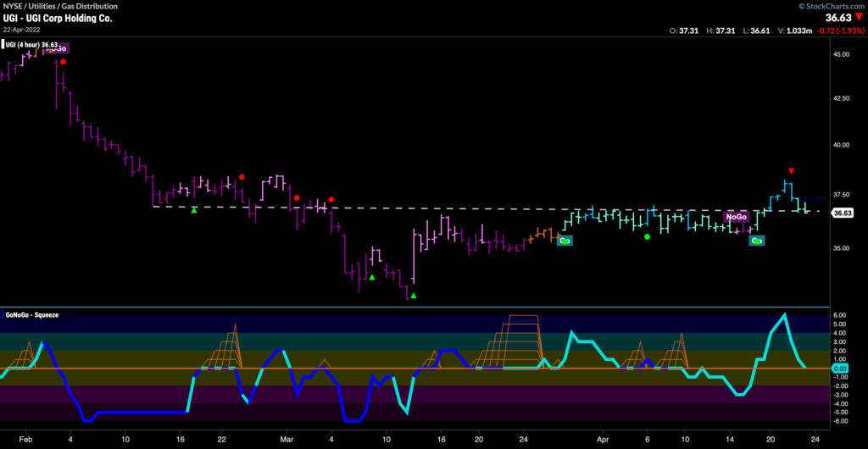
Task: Click the 45.00 price axis label
Action: tap(841, 54)
